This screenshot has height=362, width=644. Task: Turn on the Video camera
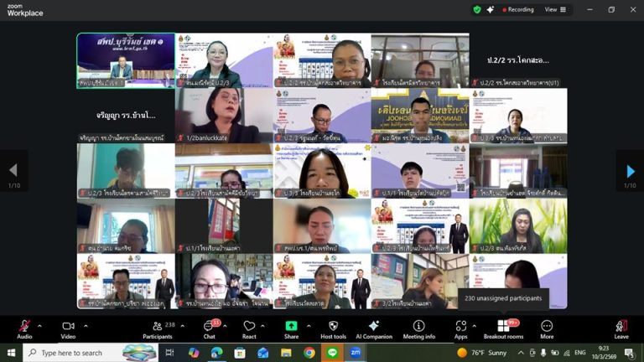(x=68, y=328)
